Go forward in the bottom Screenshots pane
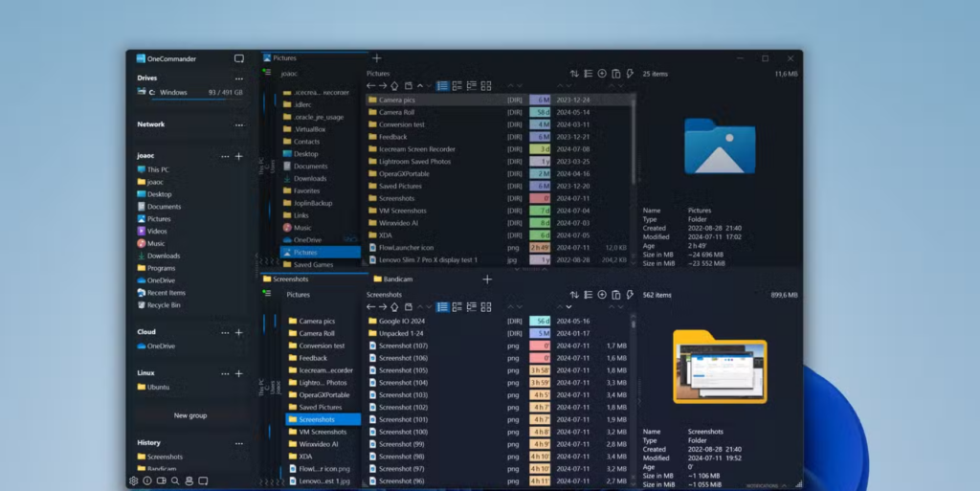 coord(383,306)
